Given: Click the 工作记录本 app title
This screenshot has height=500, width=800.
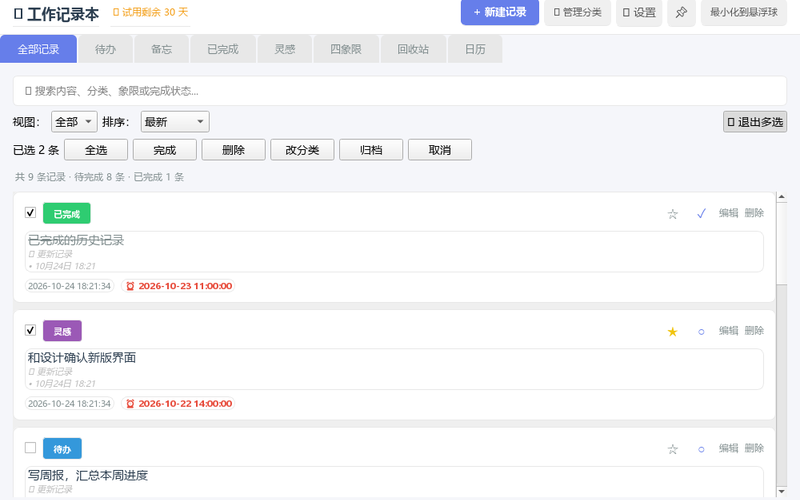Looking at the screenshot, I should (x=56, y=14).
